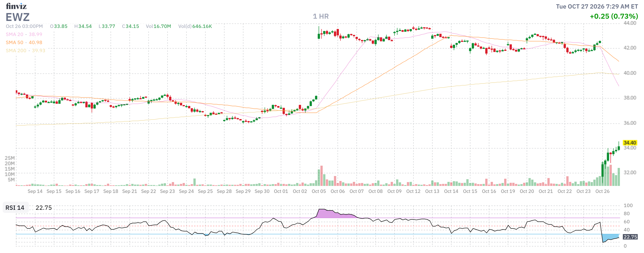This screenshot has width=644, height=253.
Task: Click the RSI 80 axis level label
Action: pos(626,214)
